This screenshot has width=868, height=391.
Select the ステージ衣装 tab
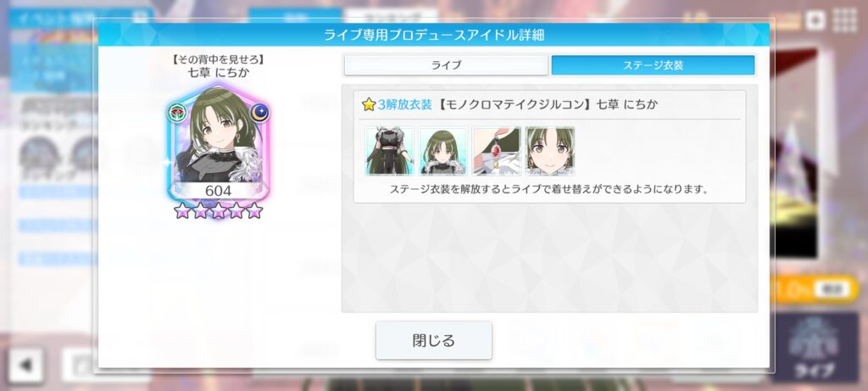pos(653,65)
